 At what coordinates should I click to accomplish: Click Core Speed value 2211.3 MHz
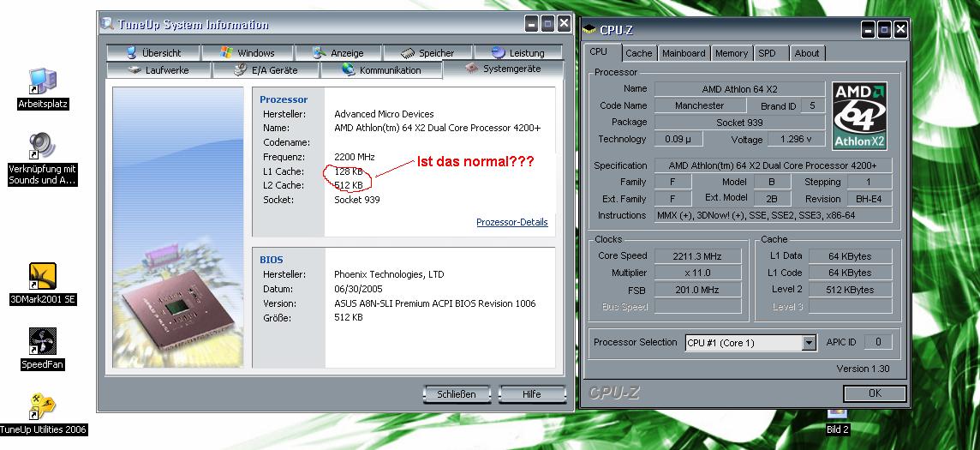tap(697, 256)
